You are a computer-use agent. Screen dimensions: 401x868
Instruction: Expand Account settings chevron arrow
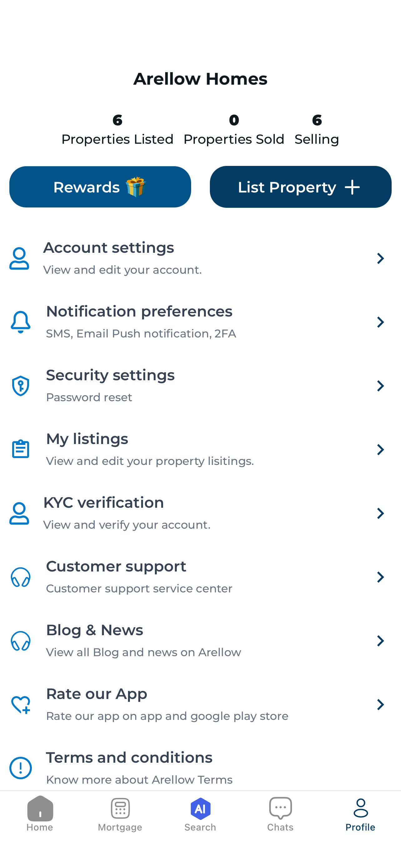(380, 258)
